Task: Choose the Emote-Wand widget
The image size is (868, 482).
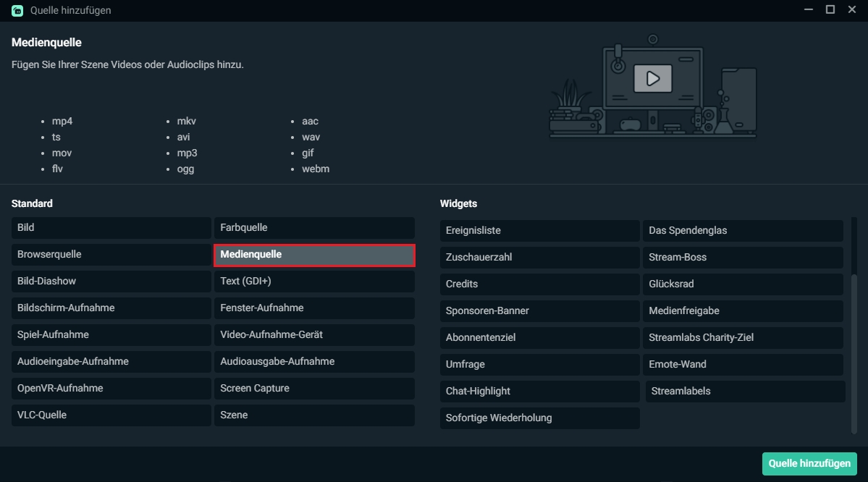Action: click(x=743, y=364)
